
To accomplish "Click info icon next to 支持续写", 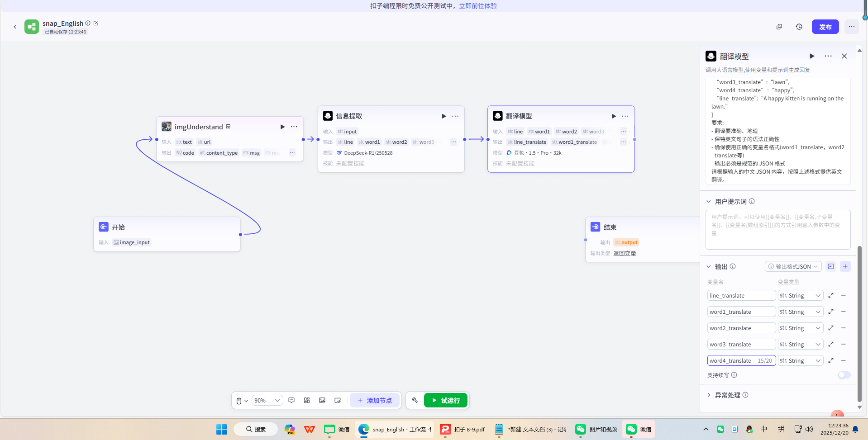I will (x=734, y=375).
